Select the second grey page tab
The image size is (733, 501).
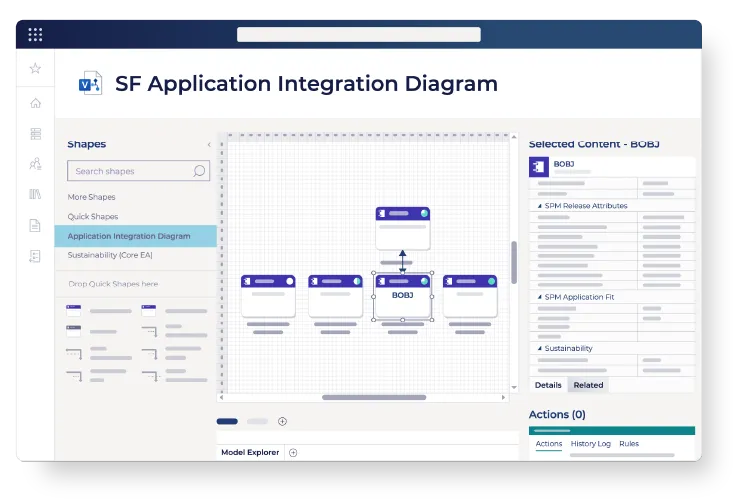click(257, 422)
